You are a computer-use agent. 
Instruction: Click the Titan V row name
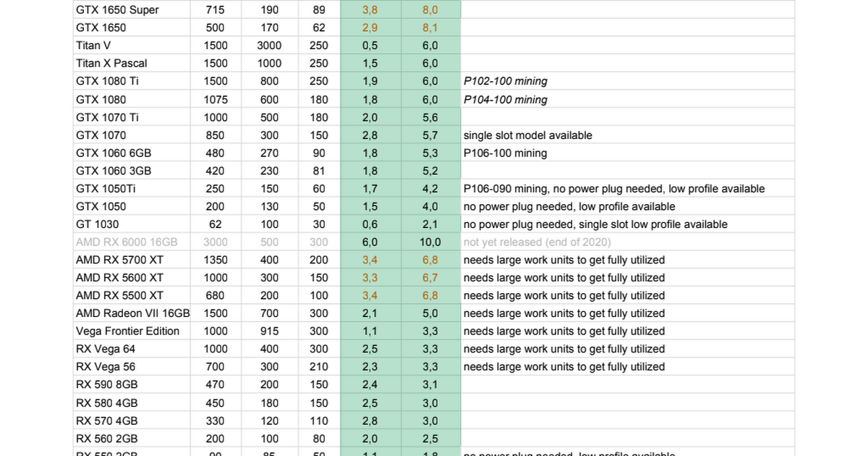(132, 46)
